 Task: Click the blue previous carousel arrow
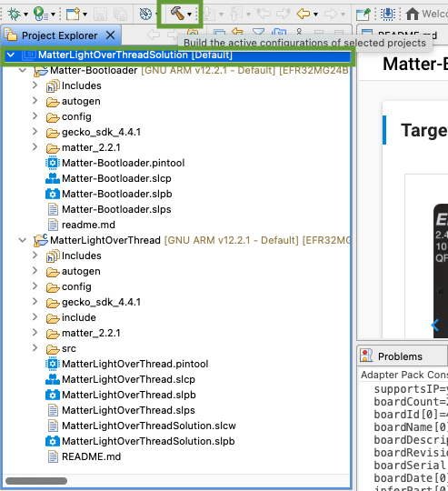[435, 325]
